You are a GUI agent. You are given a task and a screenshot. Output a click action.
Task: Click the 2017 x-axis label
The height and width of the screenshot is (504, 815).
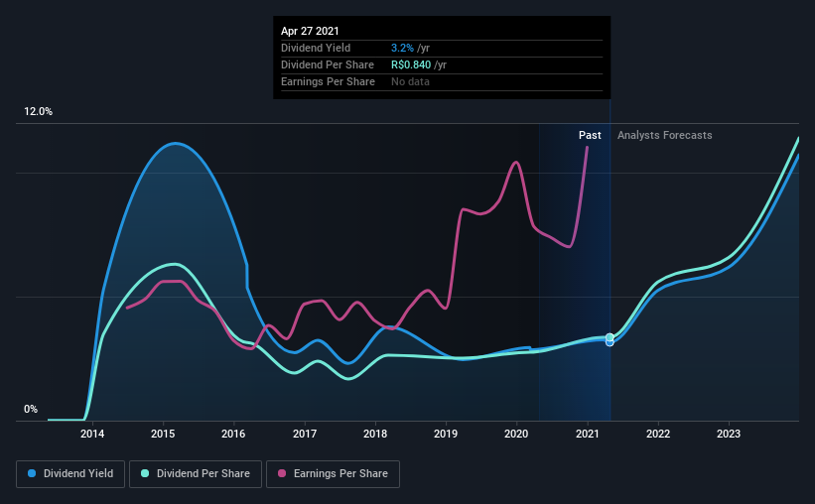[305, 434]
